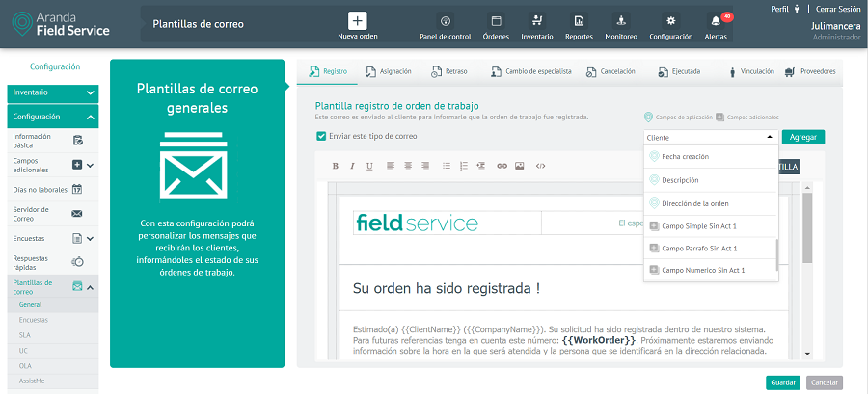Open the Órdenes section icon

pos(496,21)
